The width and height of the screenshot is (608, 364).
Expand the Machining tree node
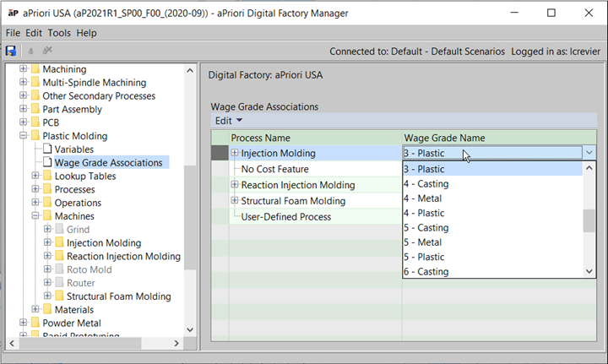click(x=24, y=68)
